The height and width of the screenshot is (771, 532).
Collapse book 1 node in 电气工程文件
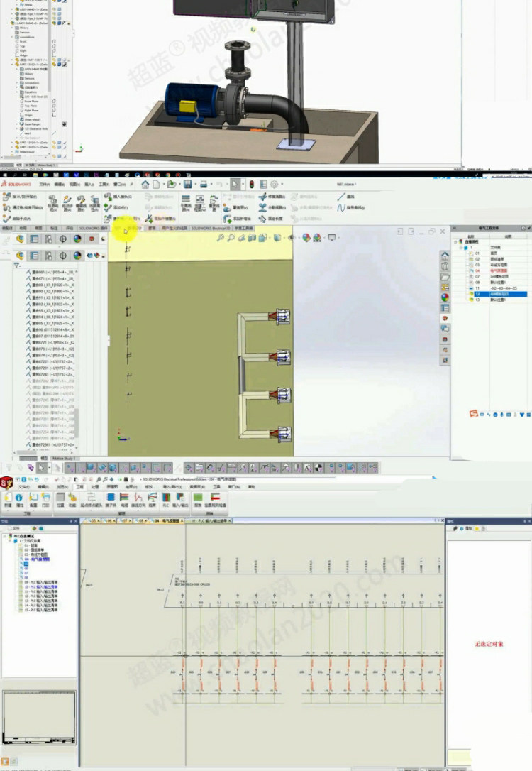tap(460, 248)
